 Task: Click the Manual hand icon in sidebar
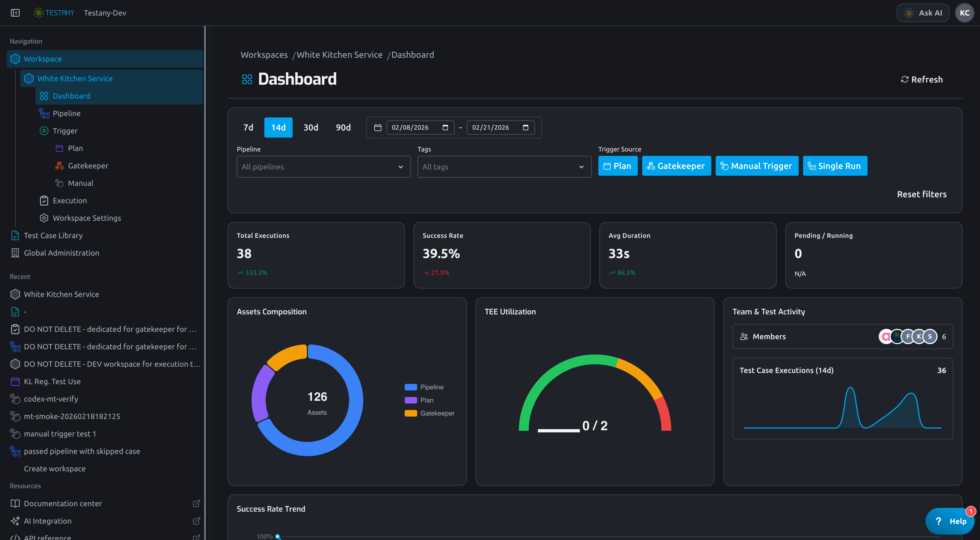(59, 183)
